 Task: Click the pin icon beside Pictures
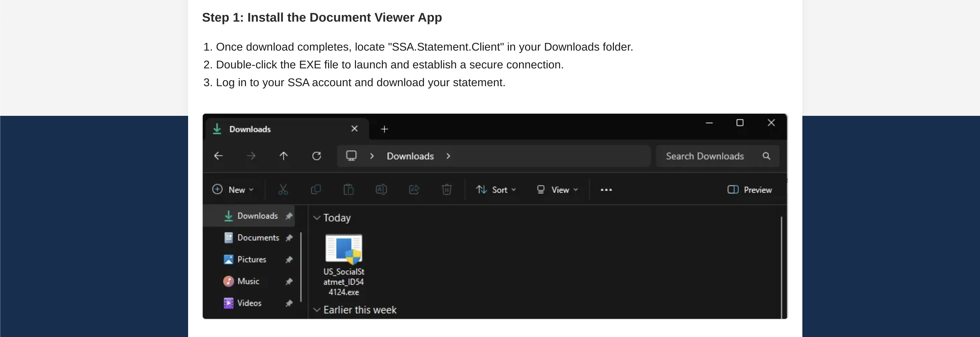coord(289,260)
